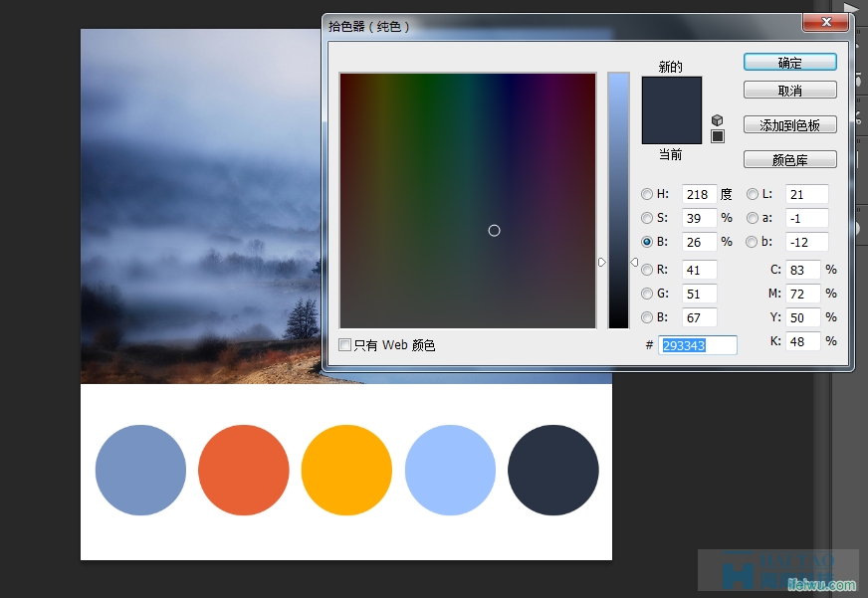Click the C cyan field showing 83
This screenshot has height=598, width=868.
[802, 270]
